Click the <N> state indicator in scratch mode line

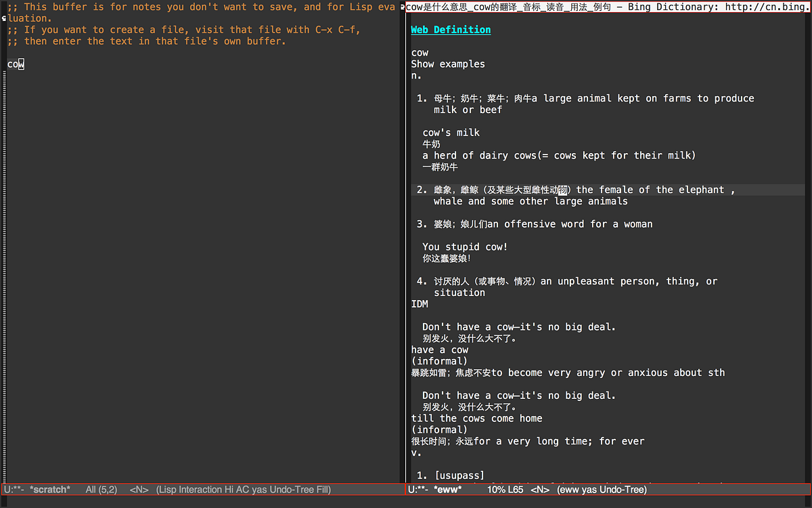(138, 489)
